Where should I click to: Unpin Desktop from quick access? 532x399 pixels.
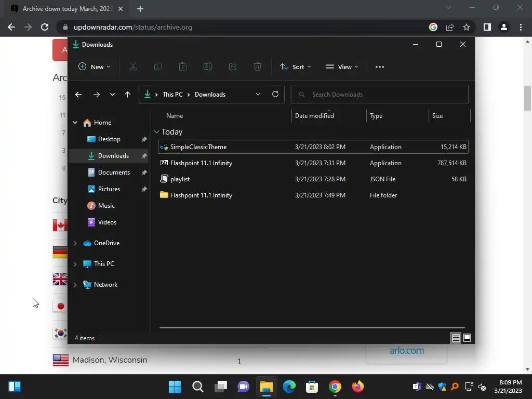(x=144, y=139)
